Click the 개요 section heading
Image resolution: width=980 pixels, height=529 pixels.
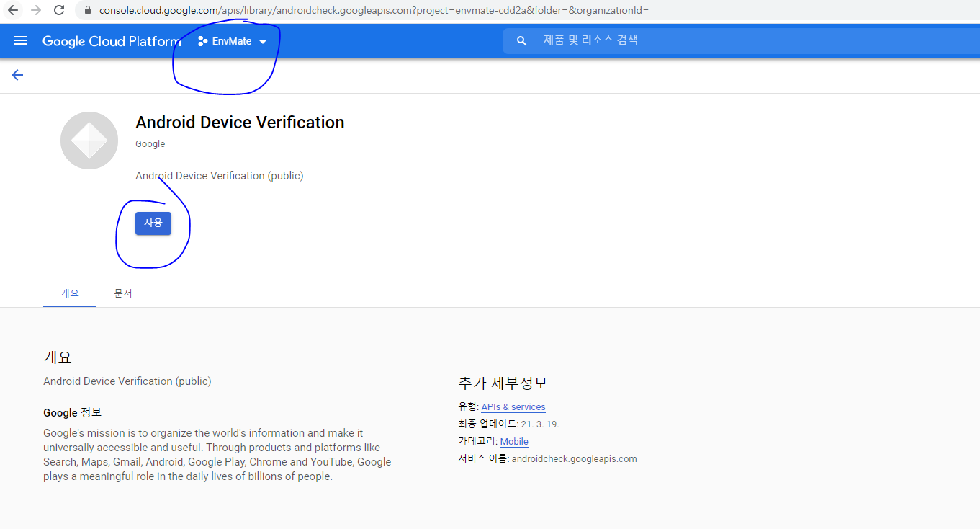pos(58,357)
